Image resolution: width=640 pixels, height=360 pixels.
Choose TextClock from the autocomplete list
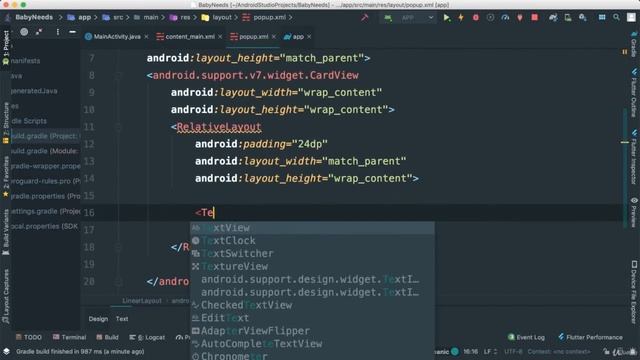pos(312,241)
